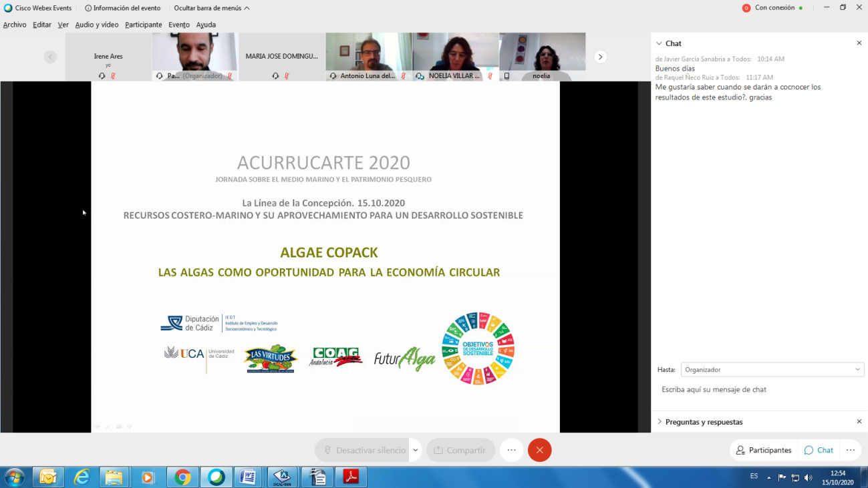Toggle the Chat panel button
The image size is (868, 488).
coord(819,450)
